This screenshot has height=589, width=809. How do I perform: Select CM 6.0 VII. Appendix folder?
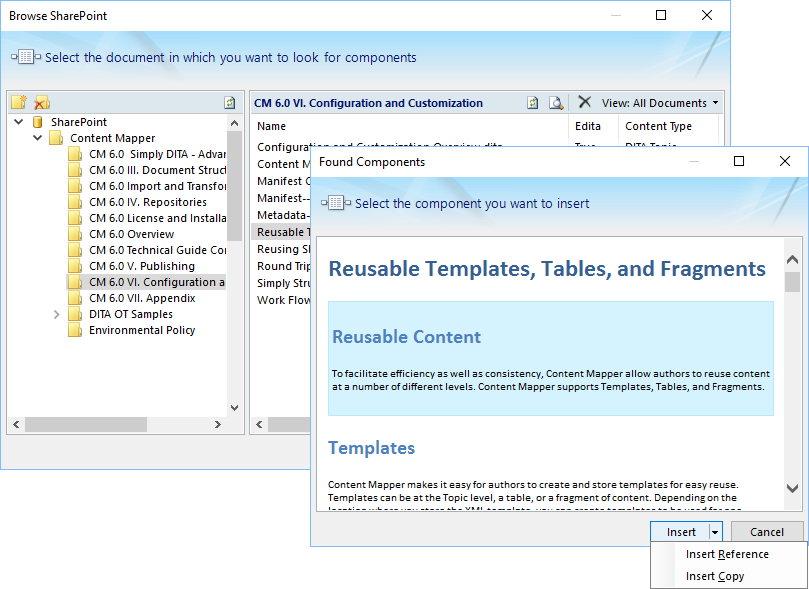click(142, 298)
